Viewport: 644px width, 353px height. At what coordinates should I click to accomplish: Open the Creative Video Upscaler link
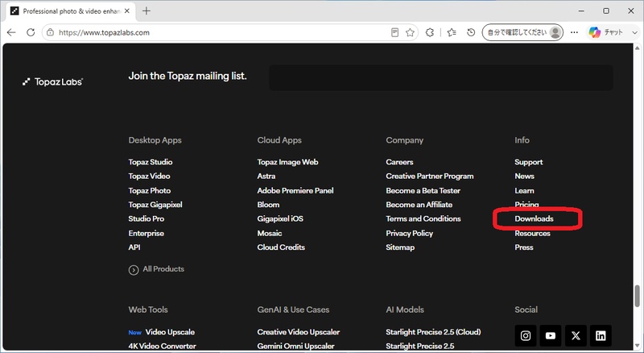[x=299, y=332]
